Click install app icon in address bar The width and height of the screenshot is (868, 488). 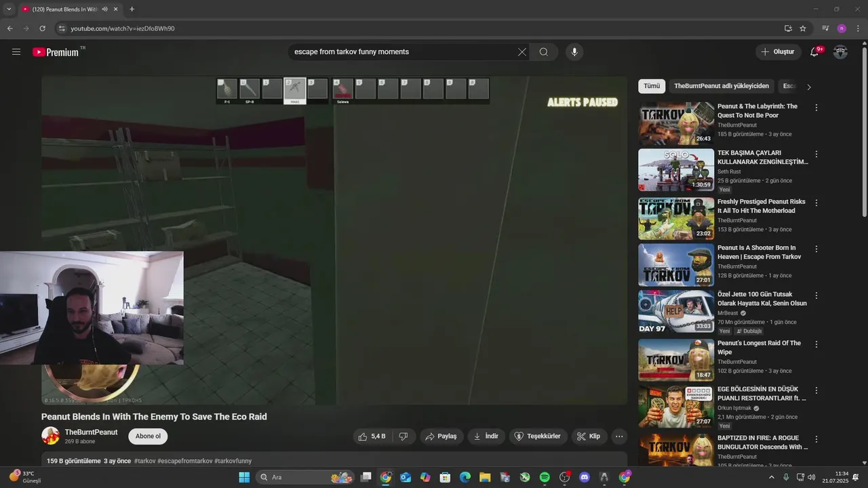click(x=788, y=28)
